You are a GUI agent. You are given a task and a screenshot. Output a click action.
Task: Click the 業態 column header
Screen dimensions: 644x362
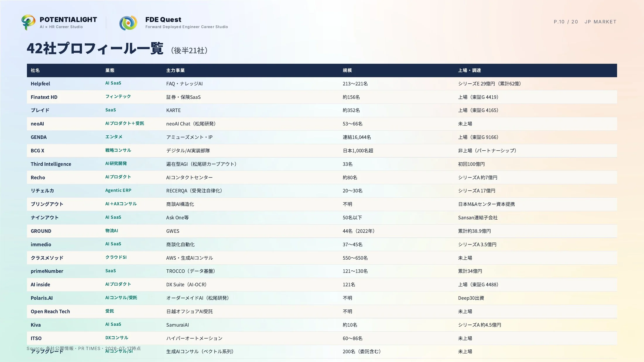110,70
